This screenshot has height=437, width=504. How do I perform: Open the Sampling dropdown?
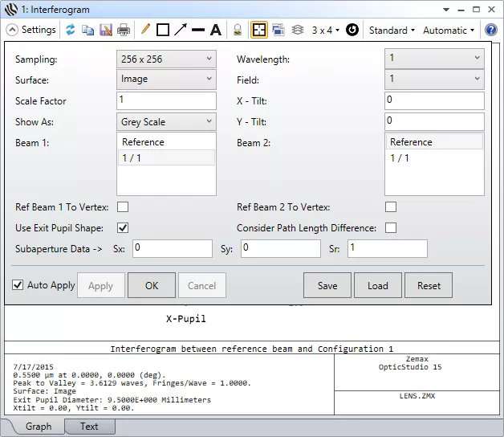[166, 59]
